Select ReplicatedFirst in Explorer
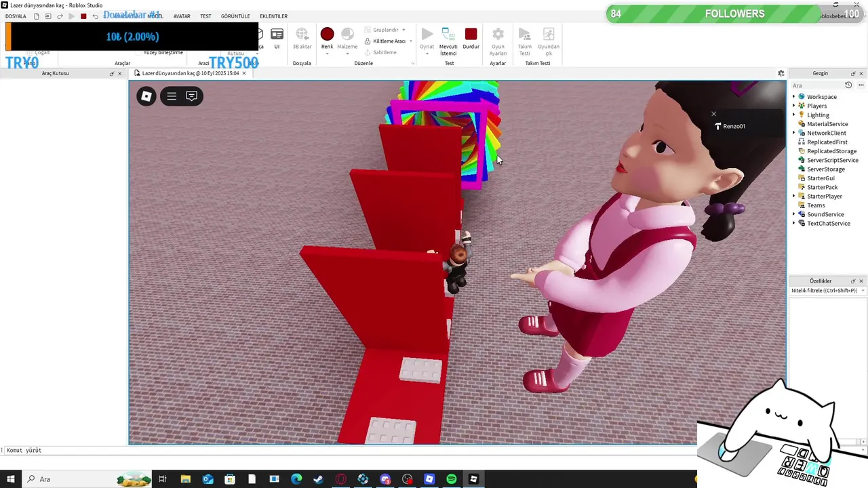This screenshot has width=868, height=488. (x=827, y=142)
